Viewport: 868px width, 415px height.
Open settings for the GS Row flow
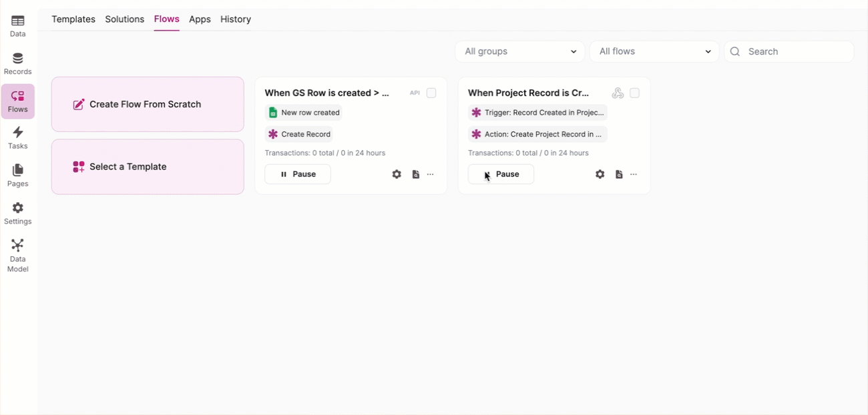click(397, 174)
